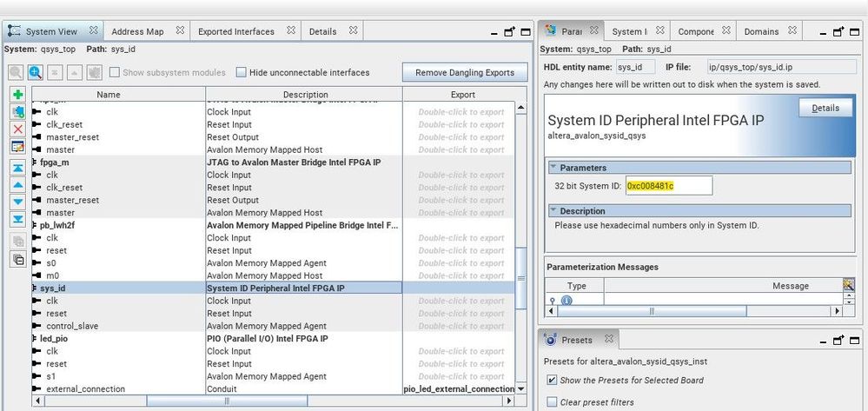This screenshot has height=411, width=868.
Task: Select the s0 Avalon Memory Mapped Agent row
Action: tap(272, 263)
